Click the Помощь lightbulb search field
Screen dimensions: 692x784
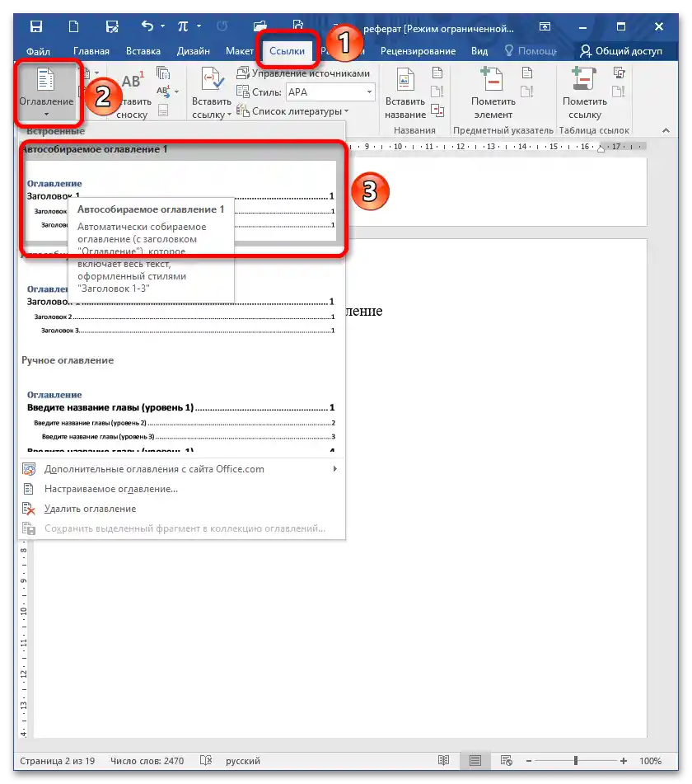(x=531, y=51)
